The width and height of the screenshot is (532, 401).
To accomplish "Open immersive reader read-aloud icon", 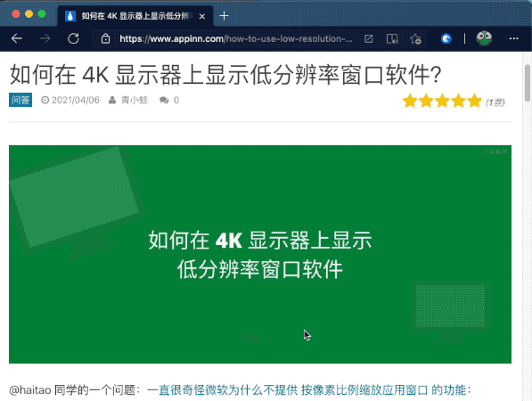I will click(392, 38).
